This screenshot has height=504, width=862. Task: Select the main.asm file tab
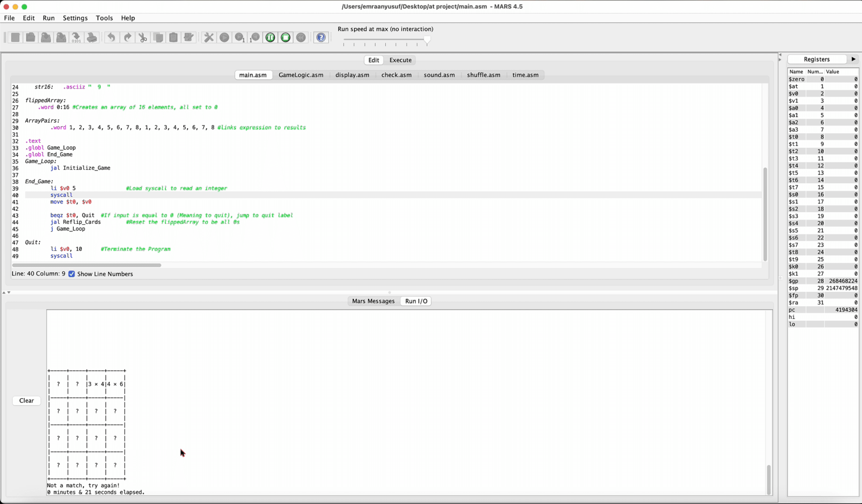click(x=253, y=75)
